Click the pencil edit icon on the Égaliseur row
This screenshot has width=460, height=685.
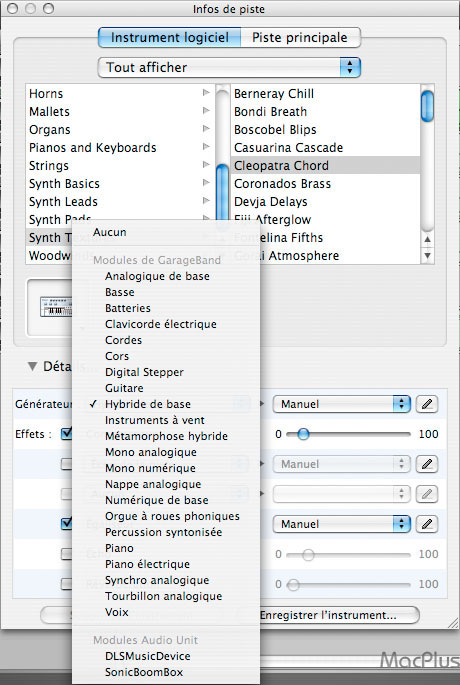point(426,524)
